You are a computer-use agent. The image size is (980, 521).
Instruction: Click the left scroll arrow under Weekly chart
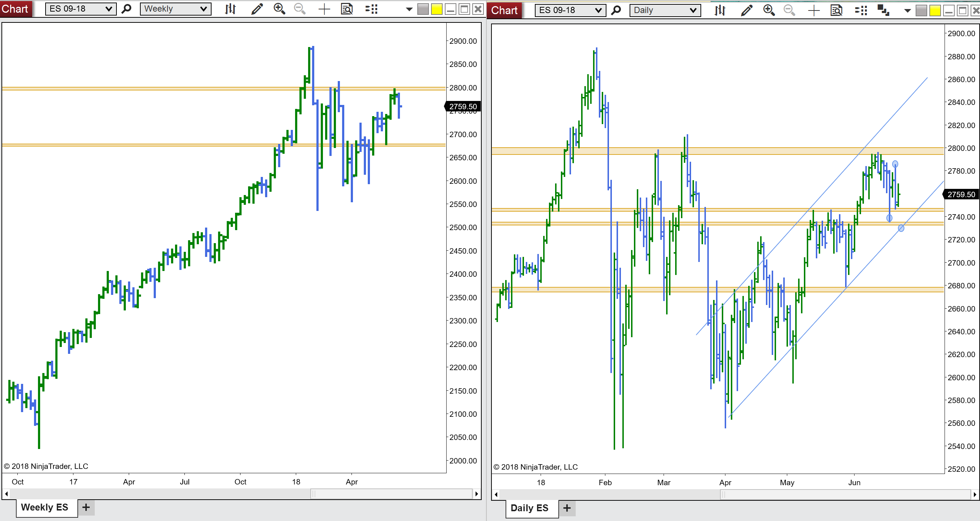[6, 494]
